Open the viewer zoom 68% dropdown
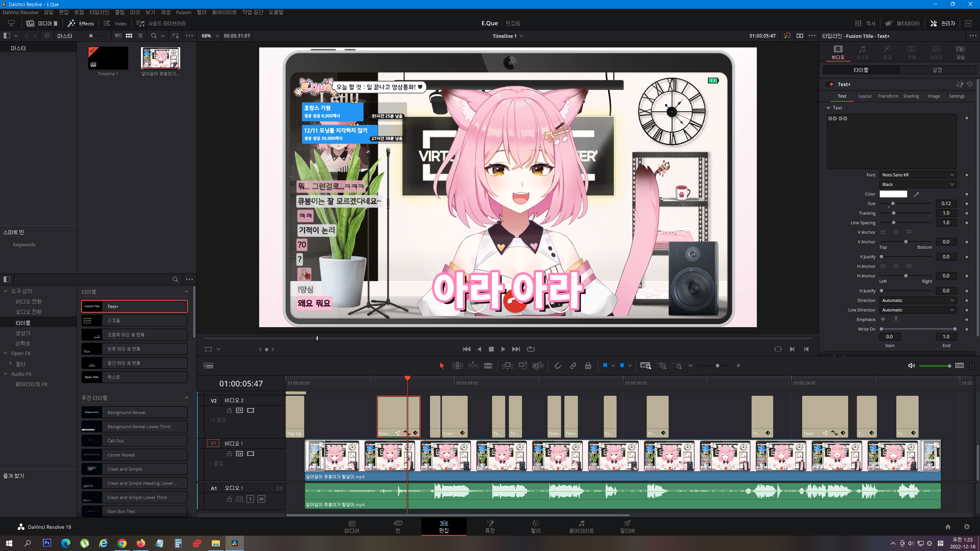This screenshot has width=980, height=551. (210, 36)
